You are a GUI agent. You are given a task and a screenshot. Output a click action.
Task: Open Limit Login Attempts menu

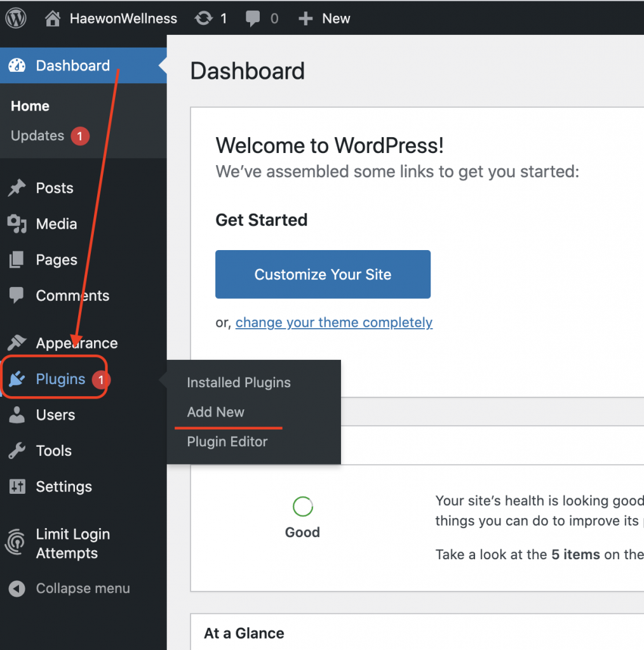(x=73, y=543)
